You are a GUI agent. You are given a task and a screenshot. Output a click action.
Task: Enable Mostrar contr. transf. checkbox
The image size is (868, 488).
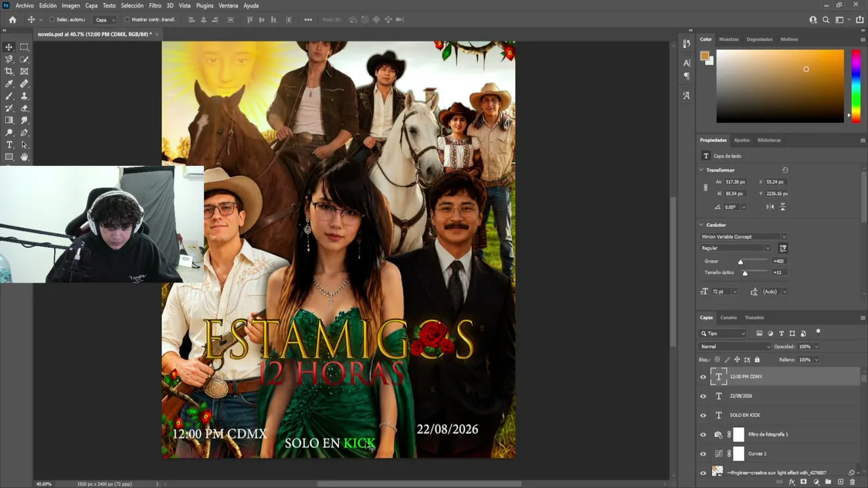(x=127, y=20)
